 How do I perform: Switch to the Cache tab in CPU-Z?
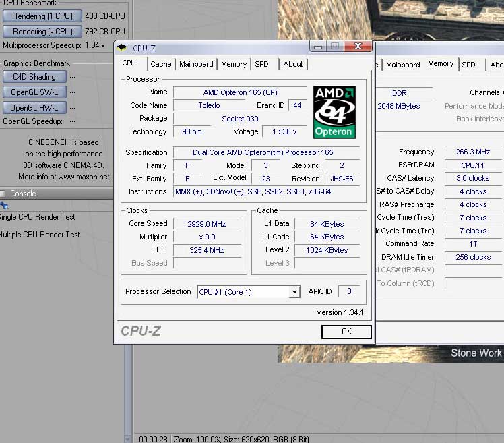coord(161,64)
